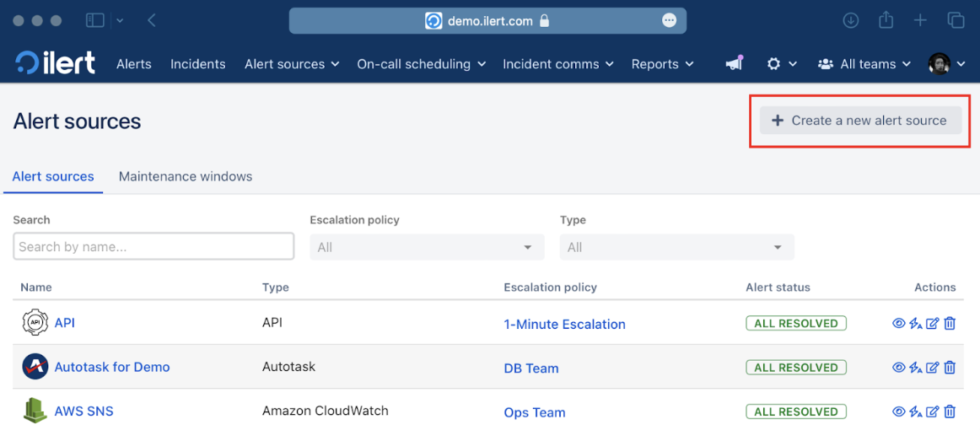
Task: Go to Incidents in the top navigation
Action: point(198,64)
